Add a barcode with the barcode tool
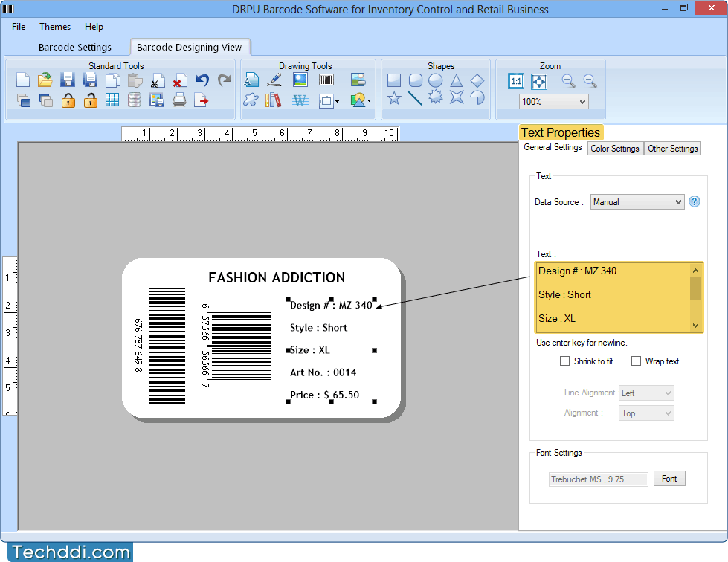 pos(326,80)
